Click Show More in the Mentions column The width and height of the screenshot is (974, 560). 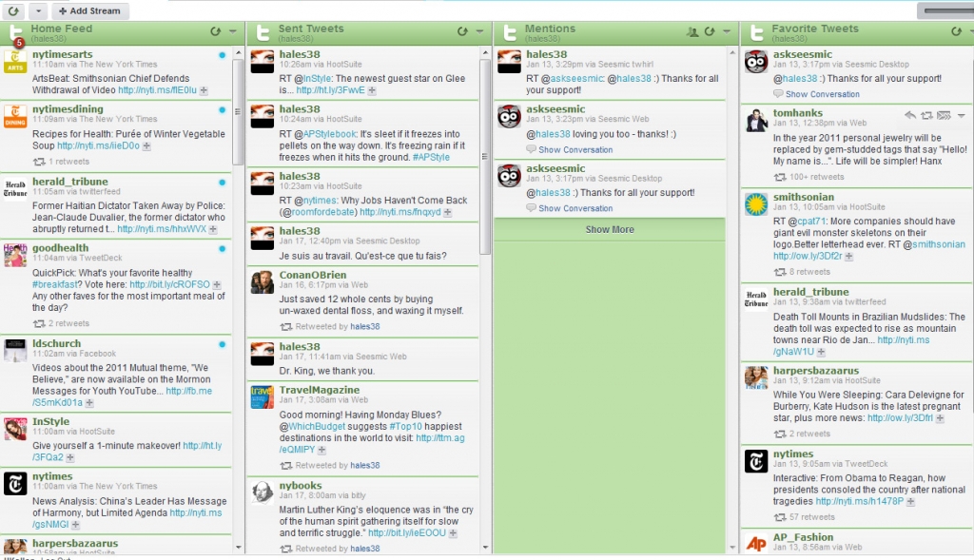[x=610, y=229]
